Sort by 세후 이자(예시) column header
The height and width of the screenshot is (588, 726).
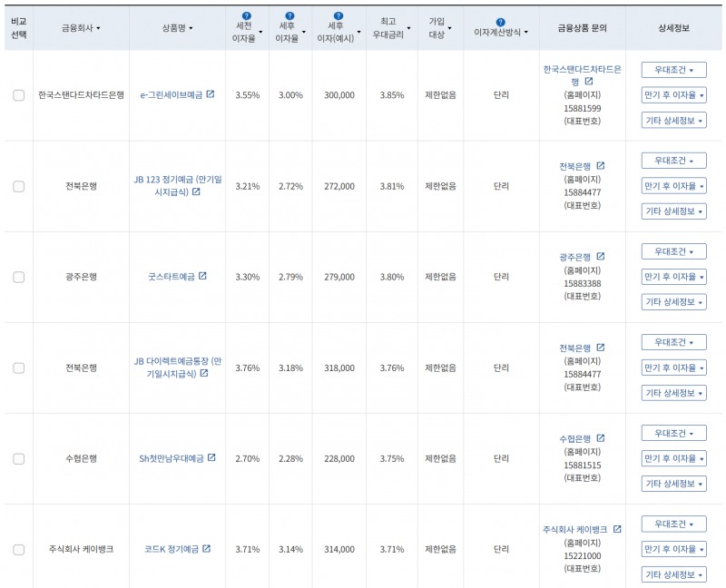[338, 32]
